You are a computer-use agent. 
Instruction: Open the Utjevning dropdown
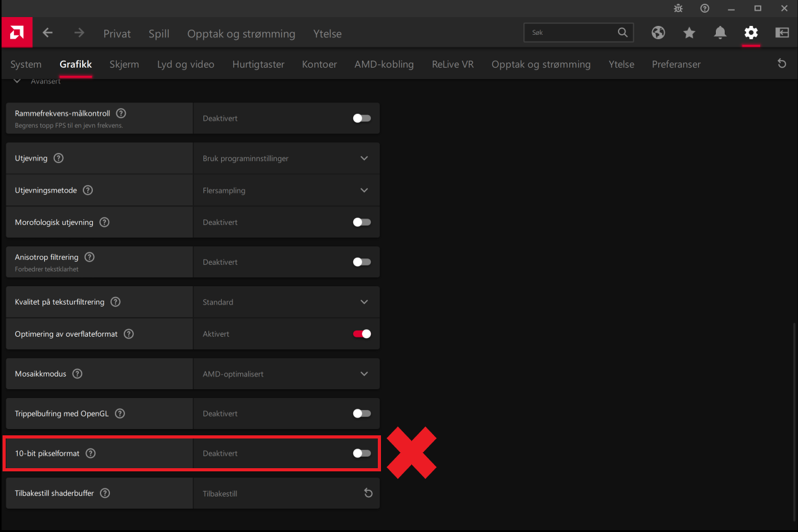pos(286,158)
